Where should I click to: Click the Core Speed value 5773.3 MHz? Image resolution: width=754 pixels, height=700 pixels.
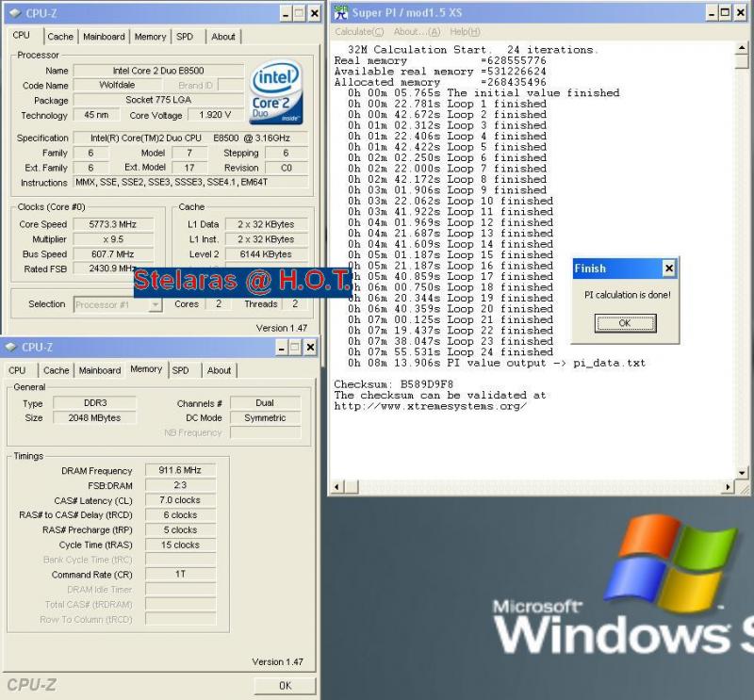[x=113, y=224]
